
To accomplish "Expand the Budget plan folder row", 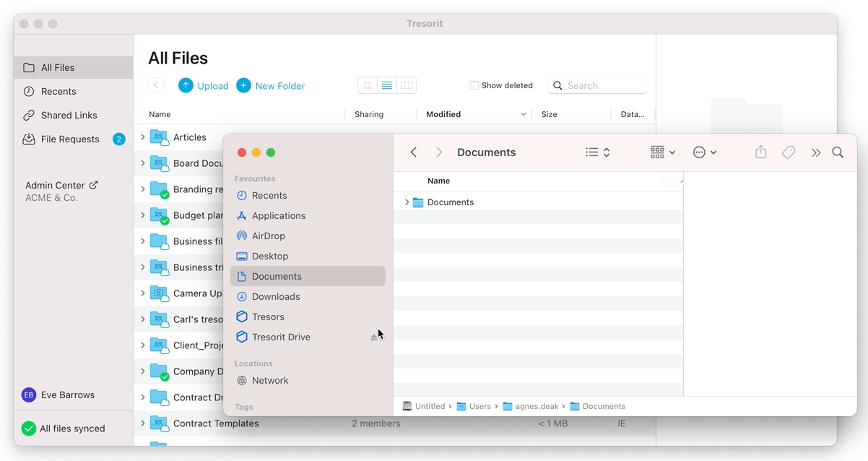I will pos(143,215).
